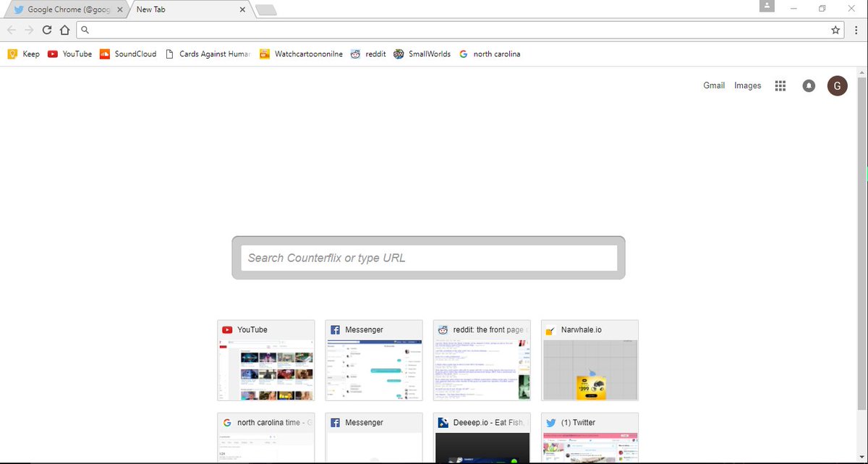Image resolution: width=868 pixels, height=464 pixels.
Task: Open the reddit front page thumbnail
Action: [482, 360]
